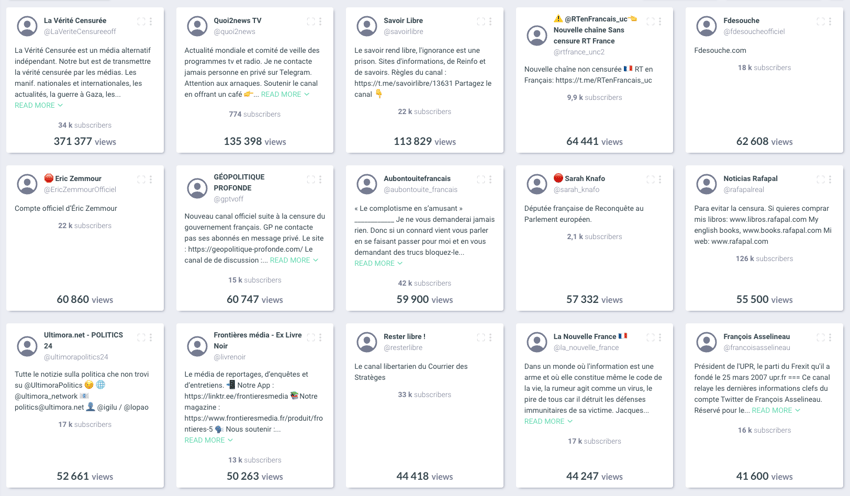Open three-dot menu on Sarah Knafo card

[660, 179]
